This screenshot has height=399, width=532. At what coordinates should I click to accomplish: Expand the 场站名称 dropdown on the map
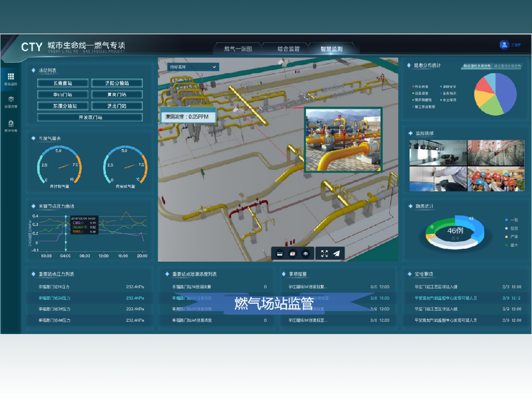click(193, 67)
